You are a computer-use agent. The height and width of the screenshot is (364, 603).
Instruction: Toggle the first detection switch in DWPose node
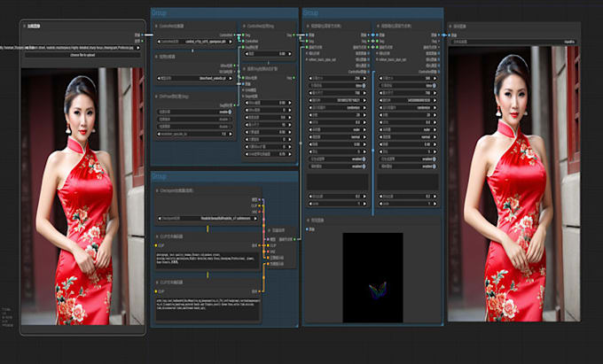point(229,112)
